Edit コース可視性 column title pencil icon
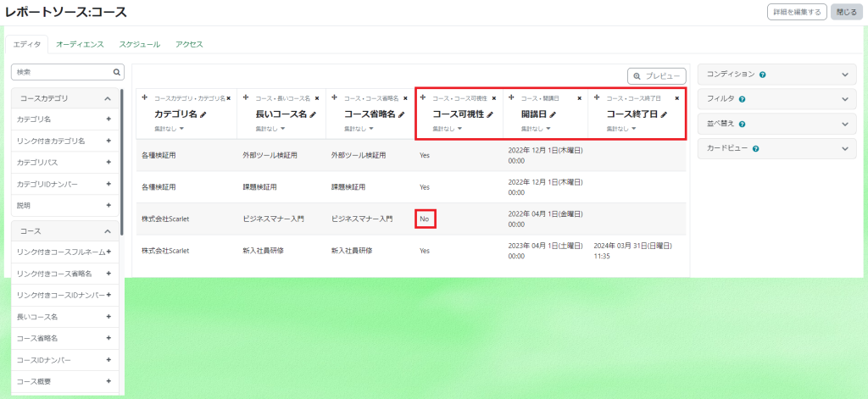Viewport: 868px width, 399px height. point(489,114)
